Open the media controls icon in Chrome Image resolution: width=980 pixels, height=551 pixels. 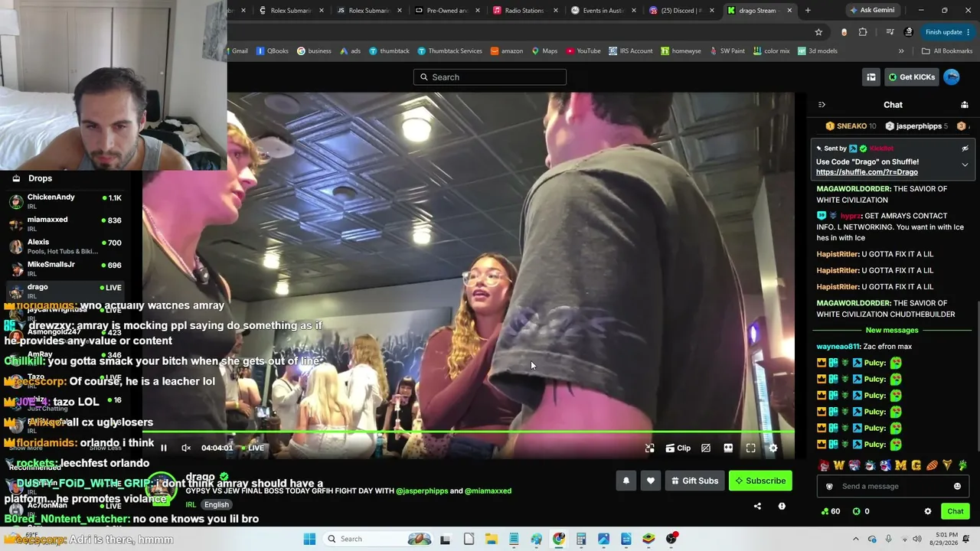890,32
